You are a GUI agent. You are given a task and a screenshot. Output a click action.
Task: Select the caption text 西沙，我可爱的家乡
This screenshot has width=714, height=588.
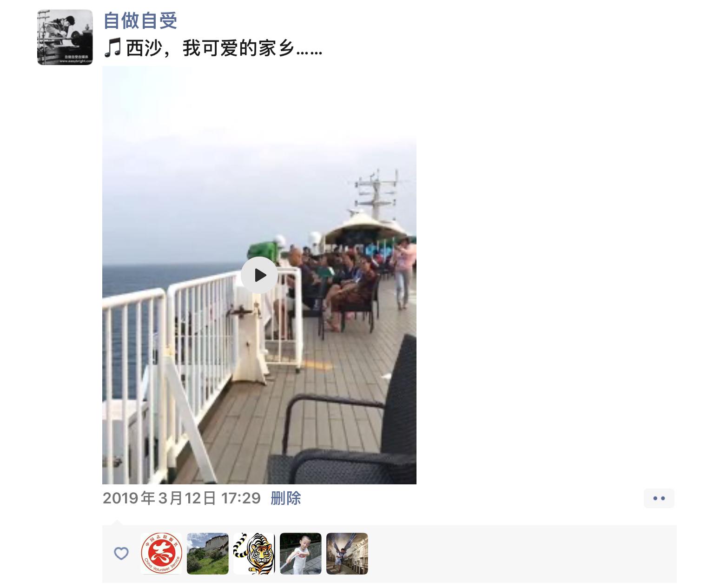pos(210,48)
